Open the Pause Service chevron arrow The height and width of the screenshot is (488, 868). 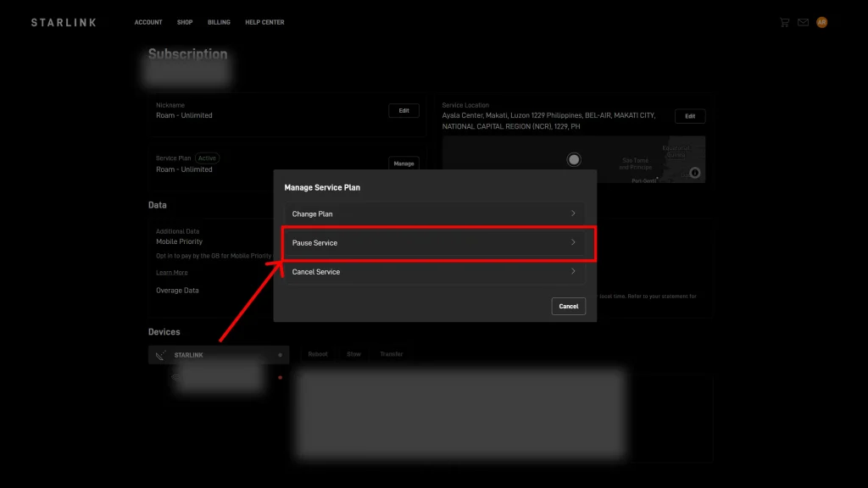click(573, 242)
